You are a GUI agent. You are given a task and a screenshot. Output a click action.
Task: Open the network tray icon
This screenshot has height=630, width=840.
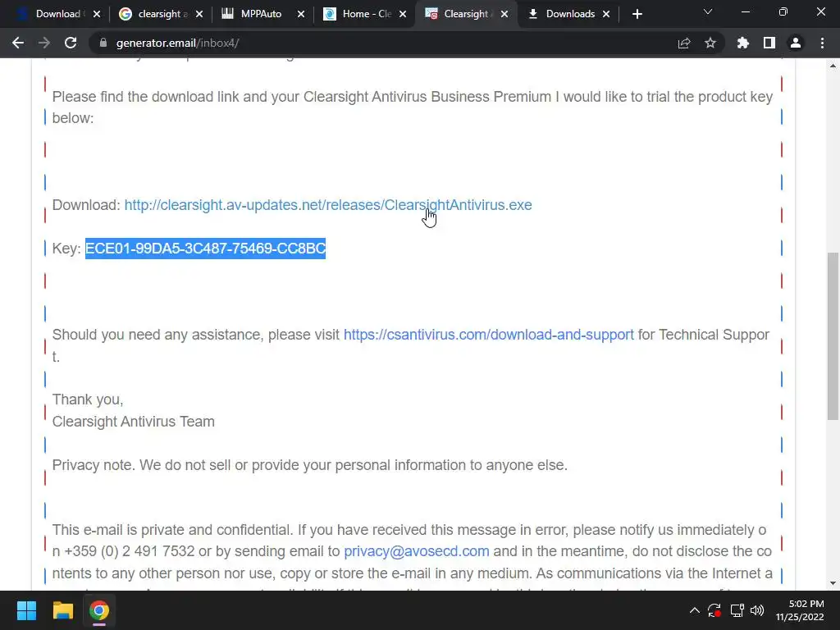click(x=737, y=610)
